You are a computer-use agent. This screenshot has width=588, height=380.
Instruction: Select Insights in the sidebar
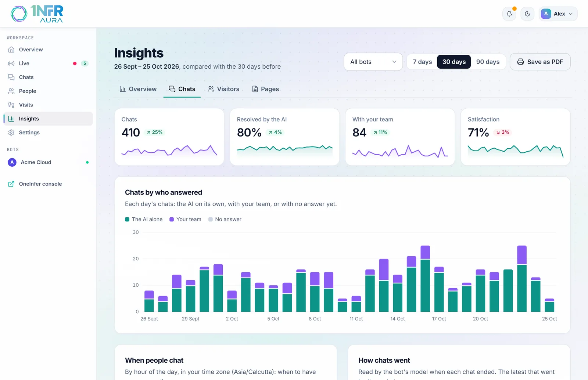48,119
